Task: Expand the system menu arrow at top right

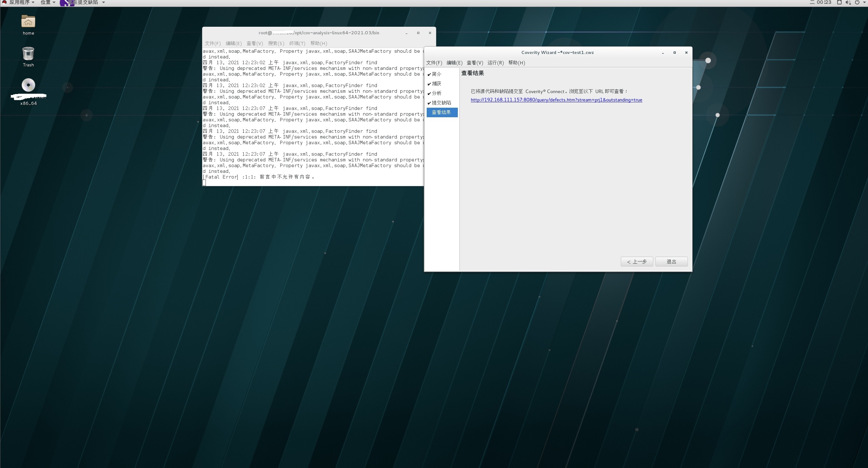Action: [864, 2]
